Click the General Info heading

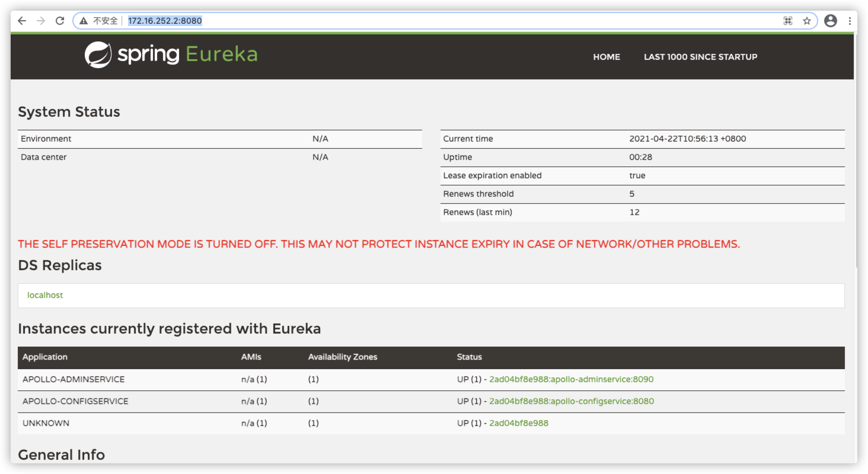(61, 455)
